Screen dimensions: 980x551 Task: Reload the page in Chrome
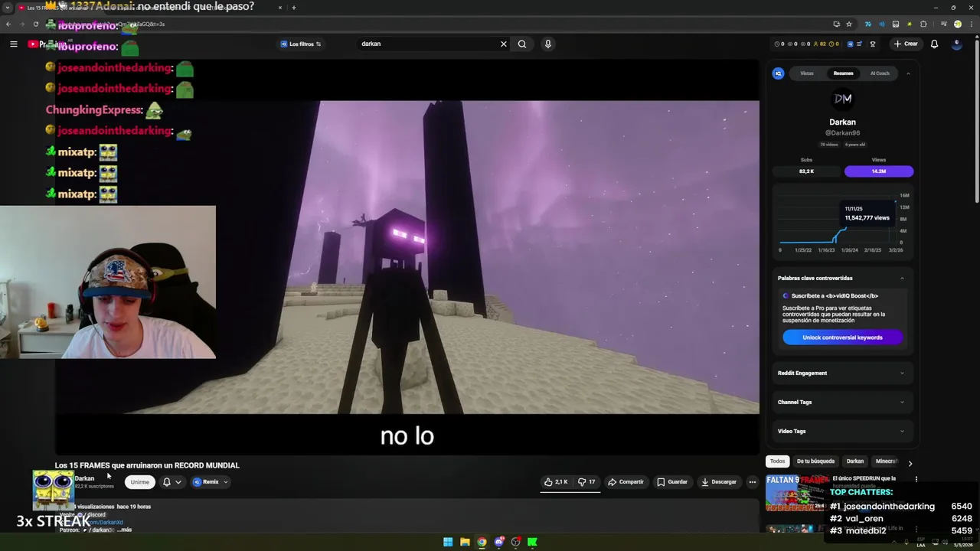[35, 24]
